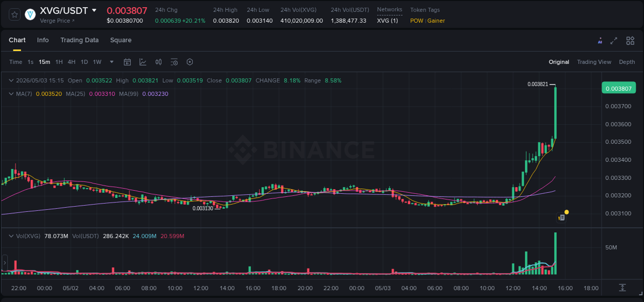Open the chart settings hexagon icon
The width and height of the screenshot is (644, 302).
[190, 62]
